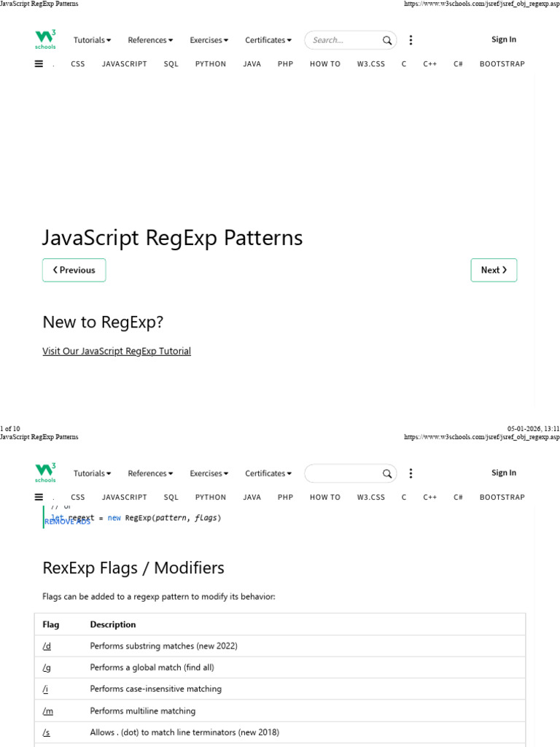Expand the Certificates dropdown in second header
The width and height of the screenshot is (560, 747).
(x=268, y=473)
